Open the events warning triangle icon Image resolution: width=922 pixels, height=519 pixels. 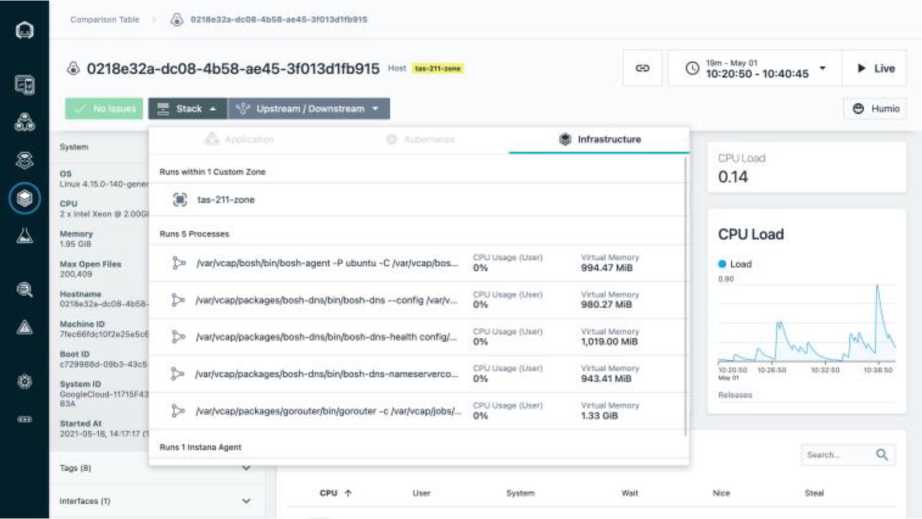point(24,327)
